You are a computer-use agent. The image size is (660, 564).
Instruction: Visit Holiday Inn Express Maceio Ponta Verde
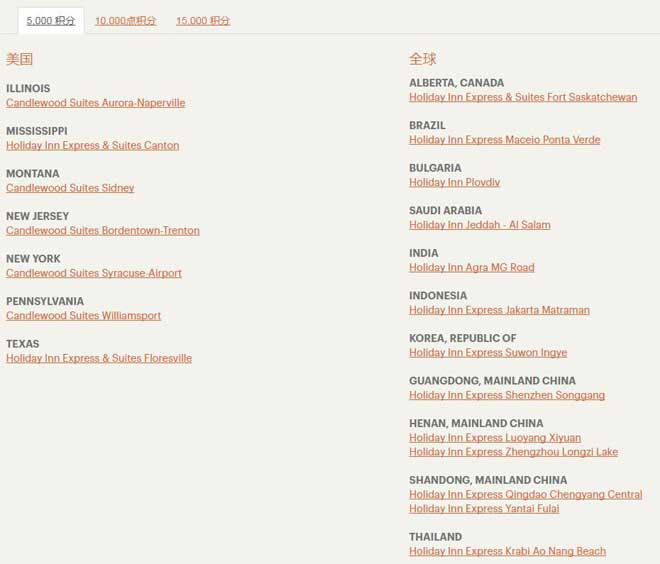505,139
